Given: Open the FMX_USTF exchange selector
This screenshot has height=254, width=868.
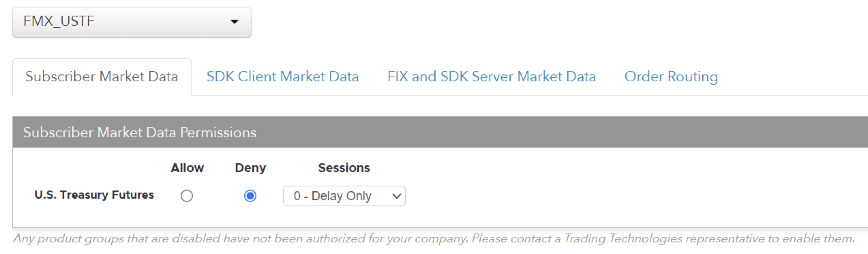Looking at the screenshot, I should pos(132,22).
